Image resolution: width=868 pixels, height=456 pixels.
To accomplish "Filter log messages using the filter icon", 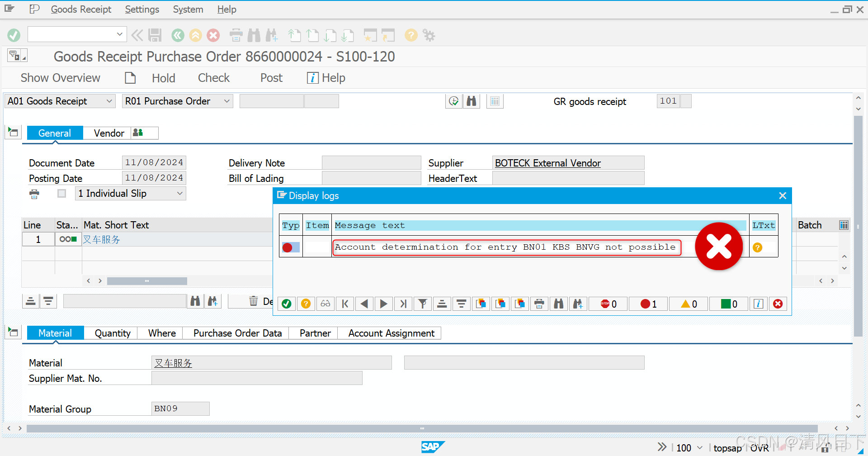I will (x=422, y=304).
